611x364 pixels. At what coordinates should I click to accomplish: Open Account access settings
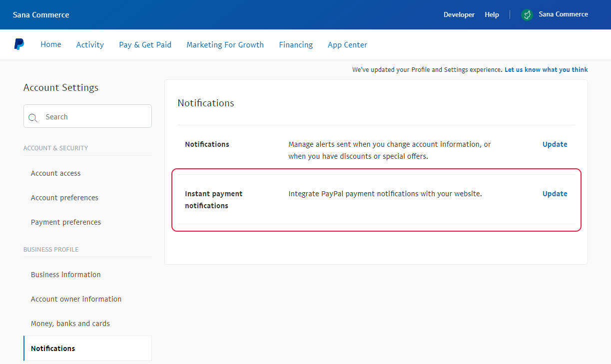[x=55, y=173]
